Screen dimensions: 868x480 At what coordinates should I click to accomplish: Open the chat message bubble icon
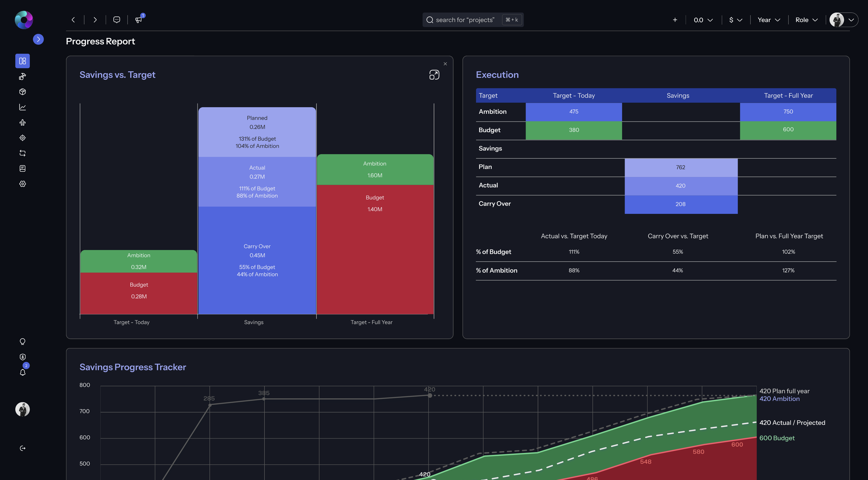(x=117, y=20)
